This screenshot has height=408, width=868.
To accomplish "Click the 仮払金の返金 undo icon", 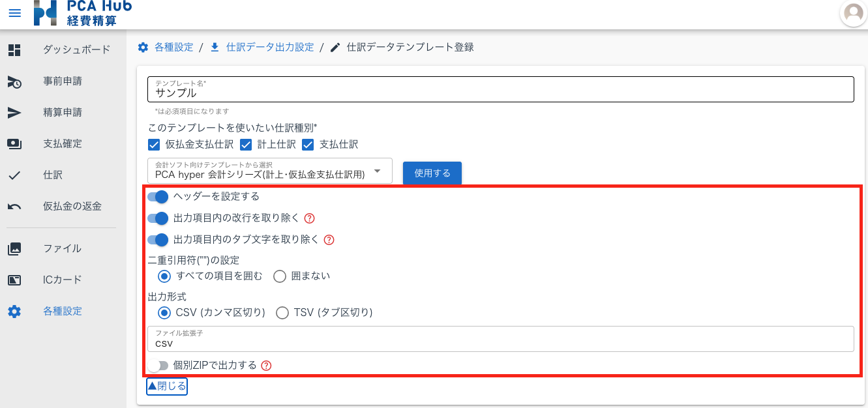I will coord(14,207).
